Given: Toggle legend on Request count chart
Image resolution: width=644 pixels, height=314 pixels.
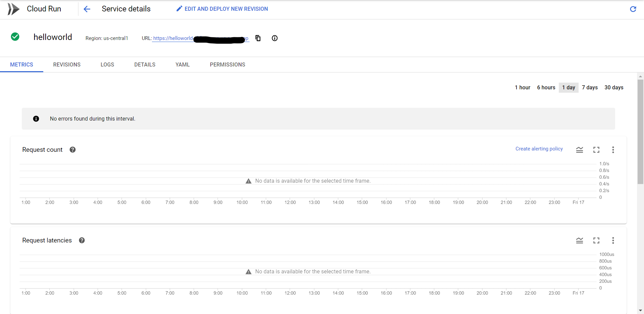Looking at the screenshot, I should click(x=580, y=150).
